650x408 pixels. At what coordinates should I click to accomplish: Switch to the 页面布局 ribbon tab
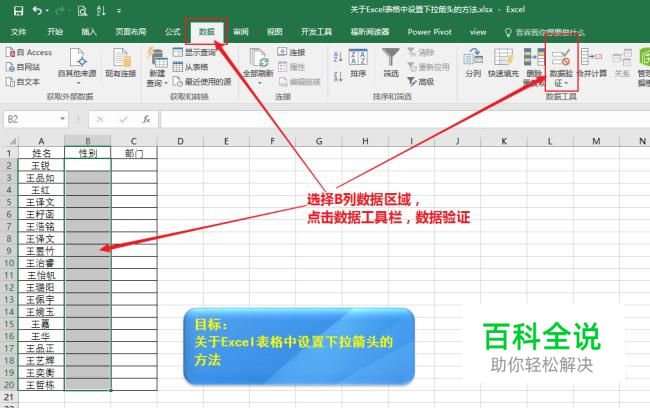(131, 32)
